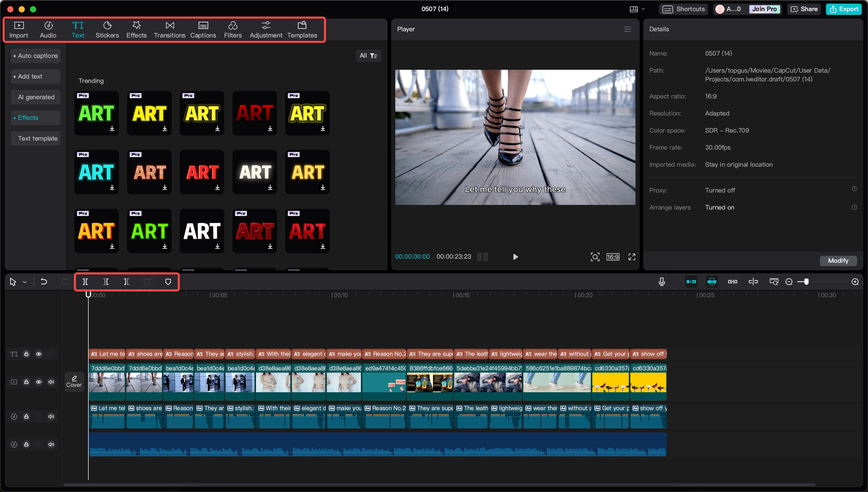Expand the Auto captions section
Viewport: 868px width, 492px height.
35,55
